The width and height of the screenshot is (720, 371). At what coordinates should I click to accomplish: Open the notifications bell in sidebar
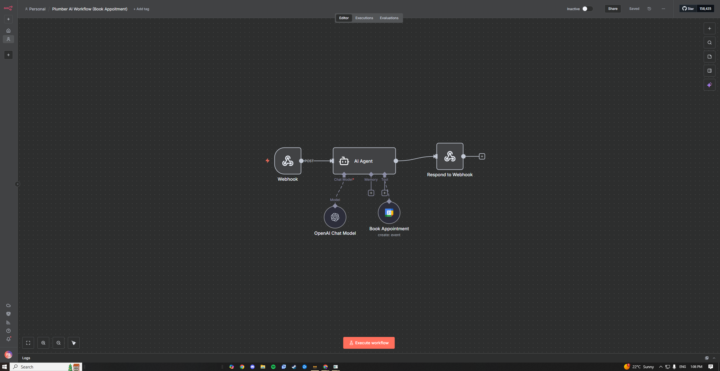coord(8,339)
